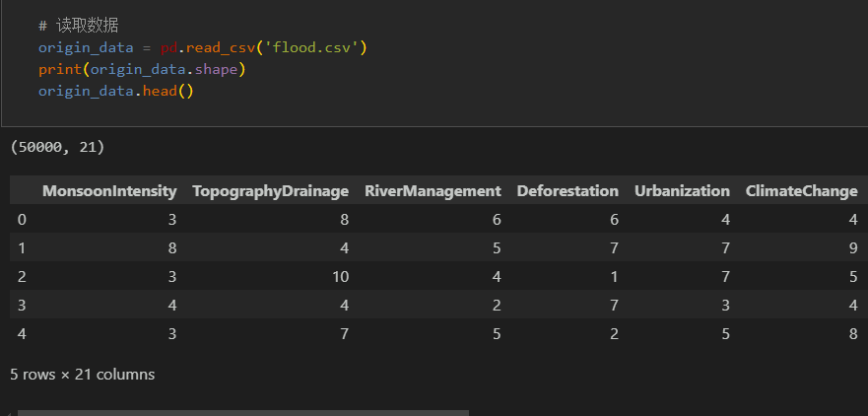Click the MonsoonIntensity column header
This screenshot has width=868, height=416.
pos(109,191)
